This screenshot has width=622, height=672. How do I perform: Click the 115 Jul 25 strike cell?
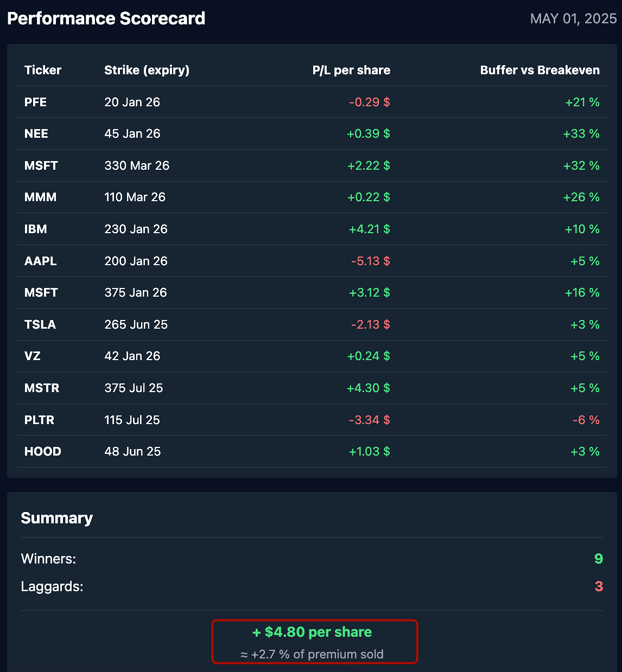pos(132,420)
